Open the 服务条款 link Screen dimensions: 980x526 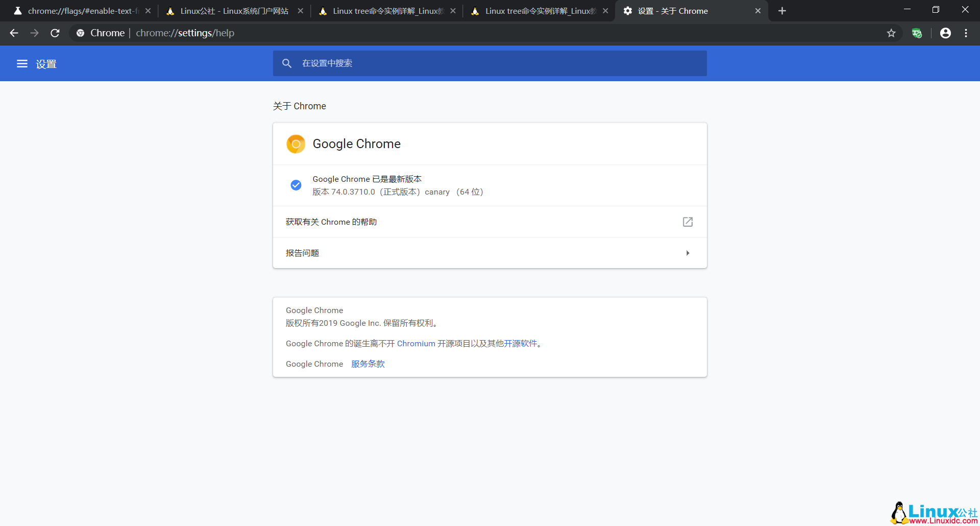click(x=368, y=364)
